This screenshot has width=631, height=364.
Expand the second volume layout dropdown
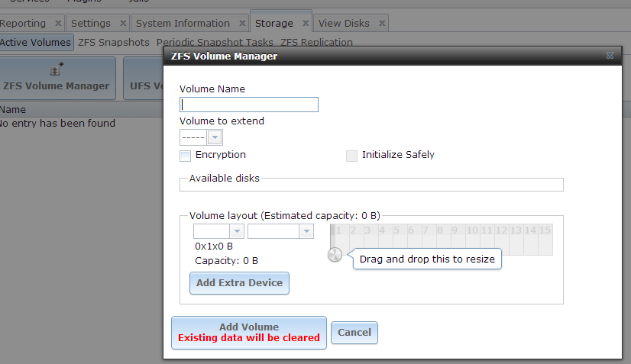[306, 231]
